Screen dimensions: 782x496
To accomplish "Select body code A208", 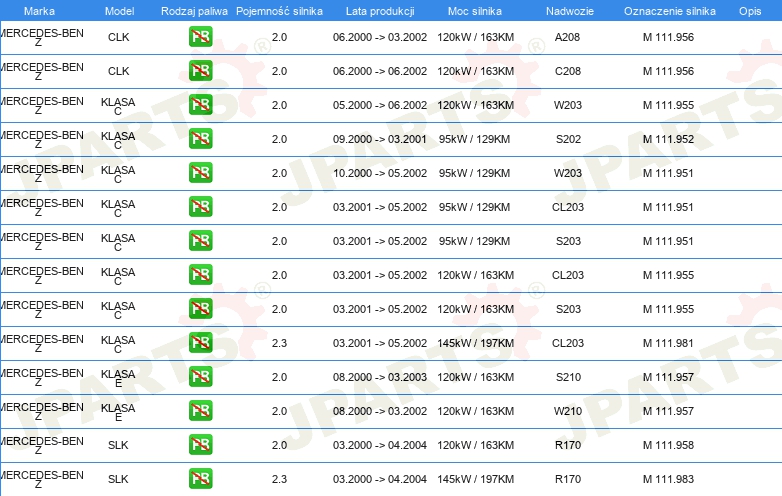I will [x=568, y=37].
